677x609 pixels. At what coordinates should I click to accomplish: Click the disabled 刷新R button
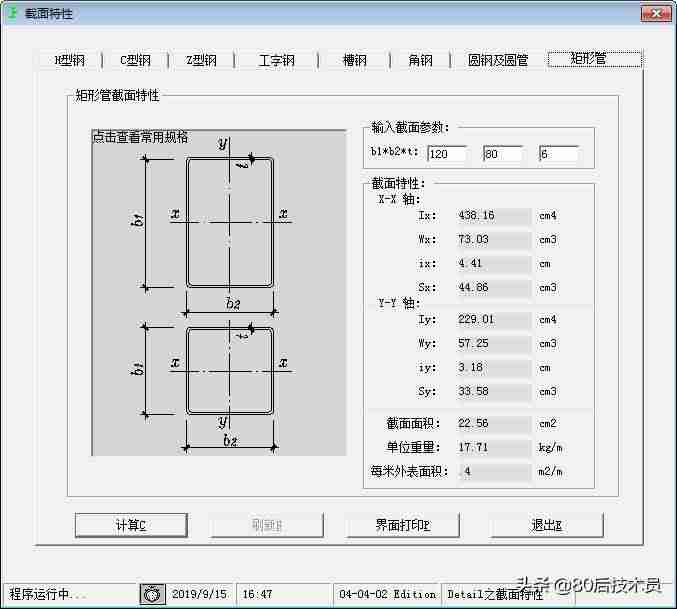pos(267,525)
